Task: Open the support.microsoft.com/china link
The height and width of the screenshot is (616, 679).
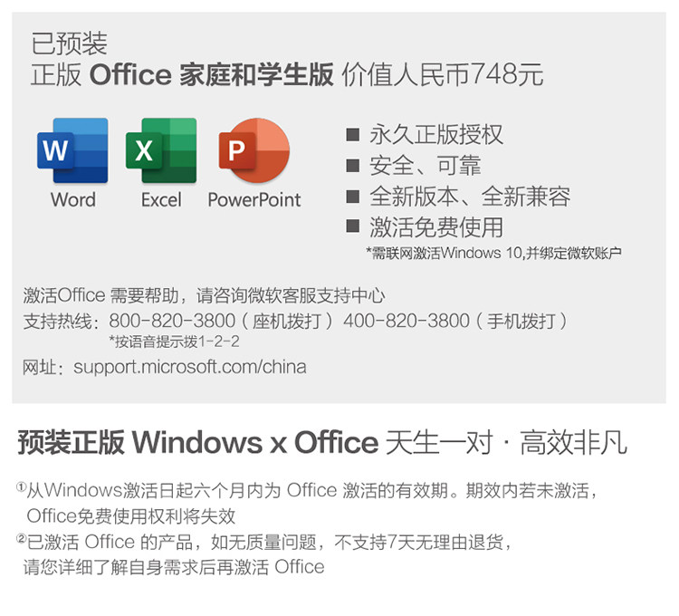Action: pyautogui.click(x=190, y=368)
